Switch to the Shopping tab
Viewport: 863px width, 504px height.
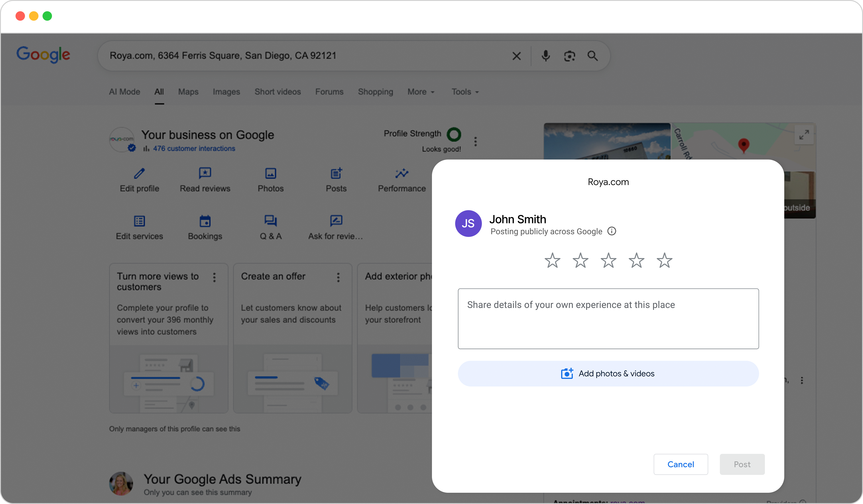375,92
